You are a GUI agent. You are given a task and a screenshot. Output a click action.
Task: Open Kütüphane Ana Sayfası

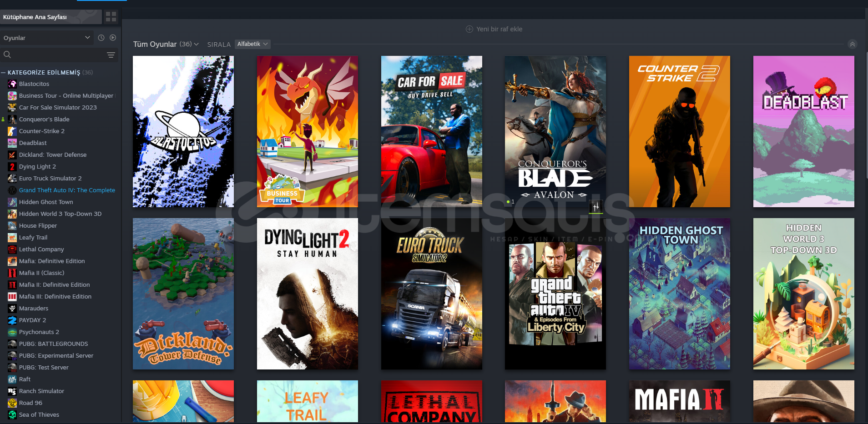[50, 17]
